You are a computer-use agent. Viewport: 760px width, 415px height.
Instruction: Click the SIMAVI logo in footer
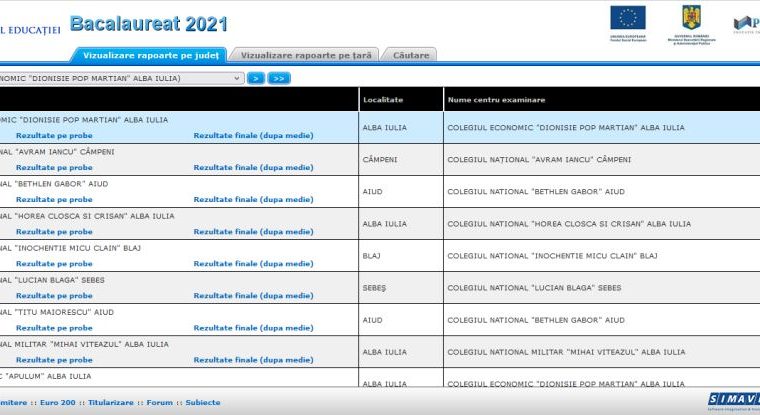734,402
